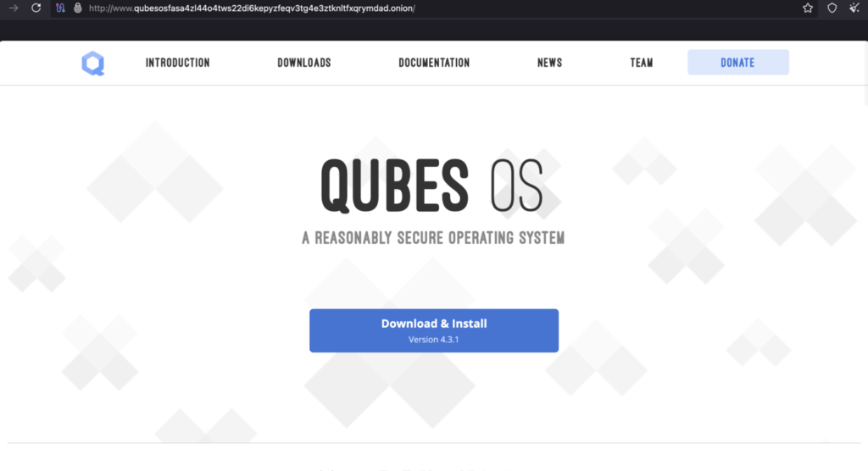Screen dimensions: 868x471
Task: Click the browser forward arrow
Action: point(14,8)
